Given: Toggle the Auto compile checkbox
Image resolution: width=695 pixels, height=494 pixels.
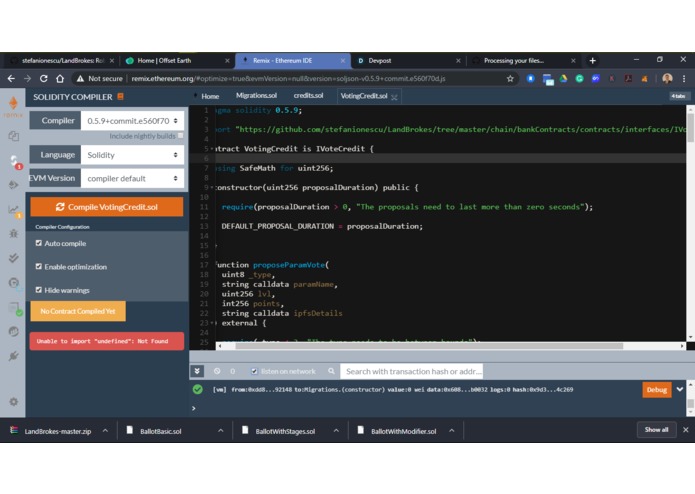Looking at the screenshot, I should pos(39,243).
